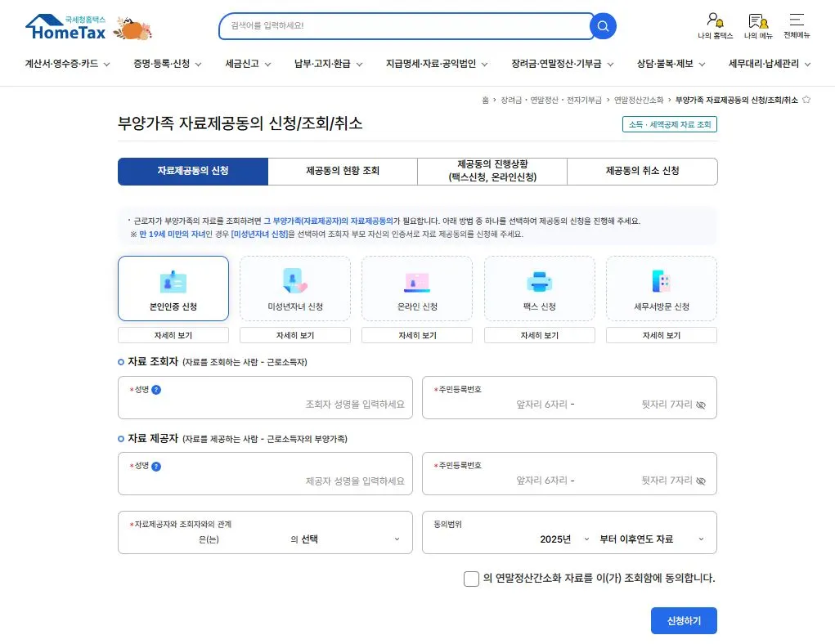Open 소득·세액공제 자료 조회
835x644 pixels.
pyautogui.click(x=668, y=124)
